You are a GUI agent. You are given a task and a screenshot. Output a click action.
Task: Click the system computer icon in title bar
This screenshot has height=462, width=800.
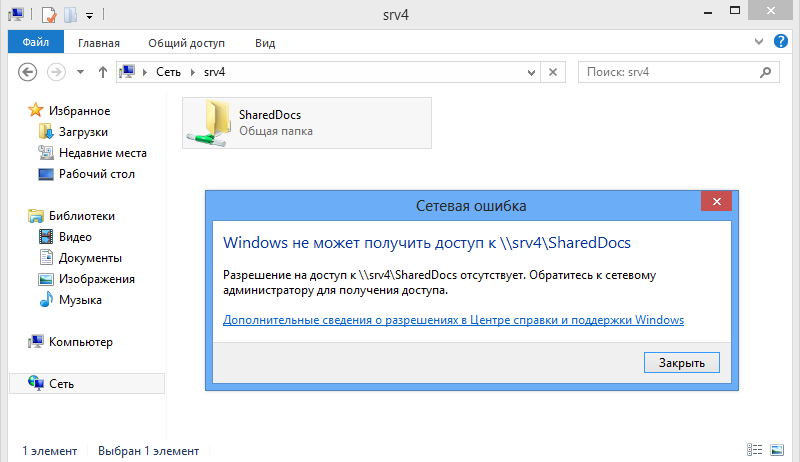coord(16,14)
